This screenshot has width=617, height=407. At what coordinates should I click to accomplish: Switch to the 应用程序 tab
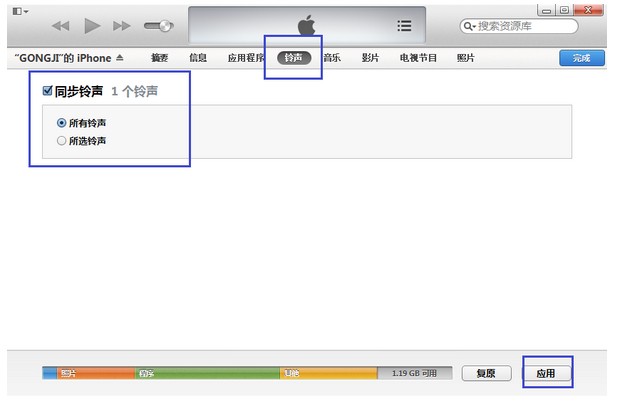point(246,58)
